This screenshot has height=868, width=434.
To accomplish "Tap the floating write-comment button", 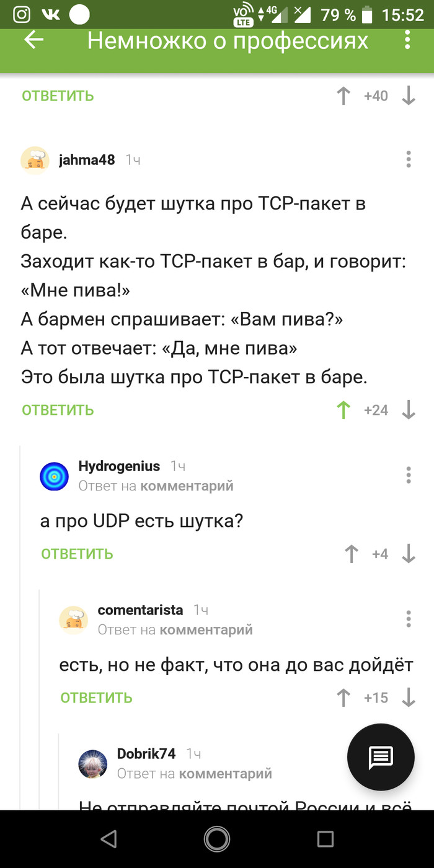I will (380, 756).
